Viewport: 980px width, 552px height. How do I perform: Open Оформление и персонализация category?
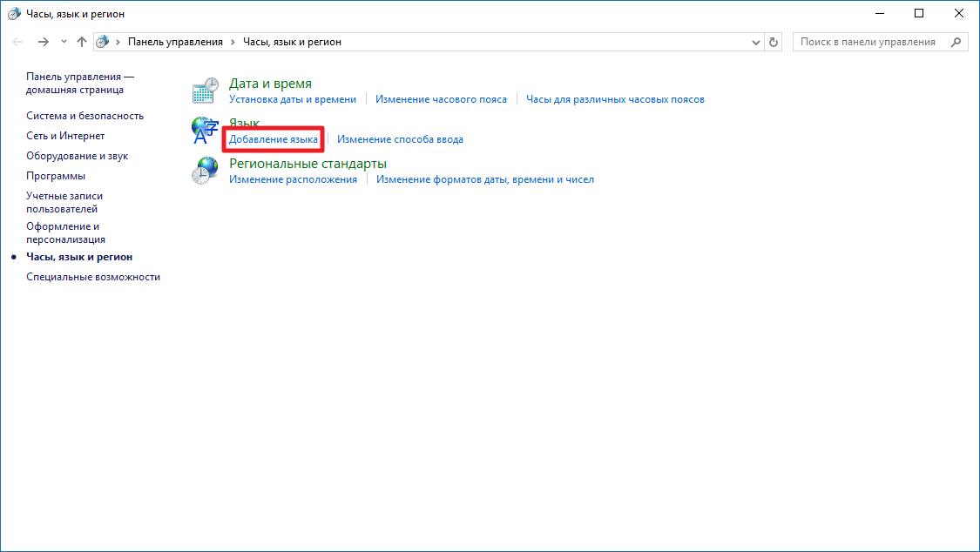pos(65,233)
